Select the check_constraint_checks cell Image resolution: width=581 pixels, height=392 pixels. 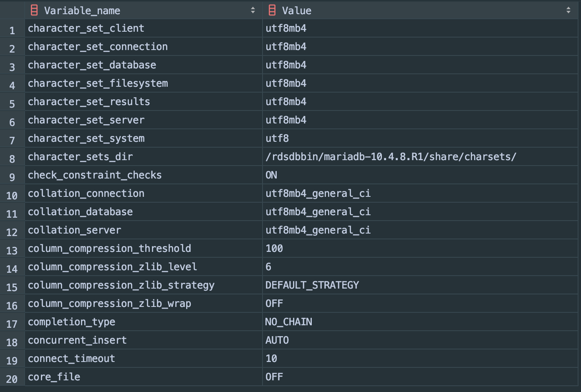[x=144, y=175]
